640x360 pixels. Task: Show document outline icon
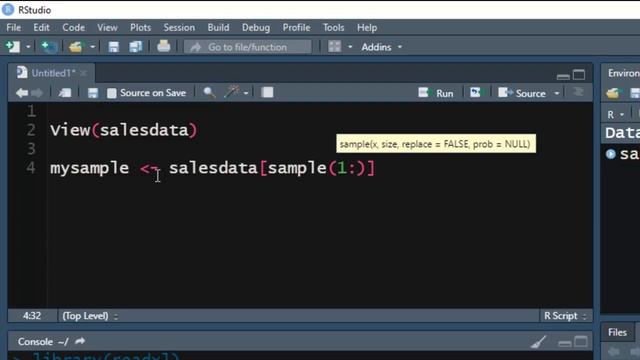click(x=578, y=92)
